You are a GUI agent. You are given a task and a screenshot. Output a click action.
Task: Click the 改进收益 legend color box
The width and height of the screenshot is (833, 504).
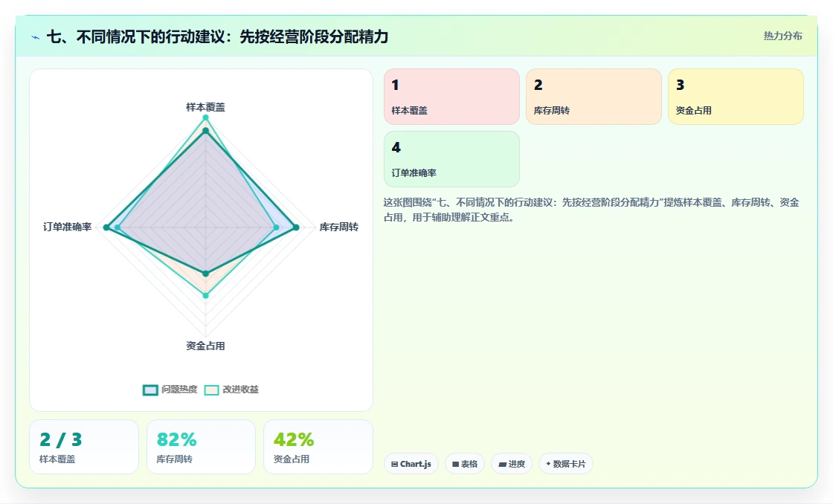211,390
